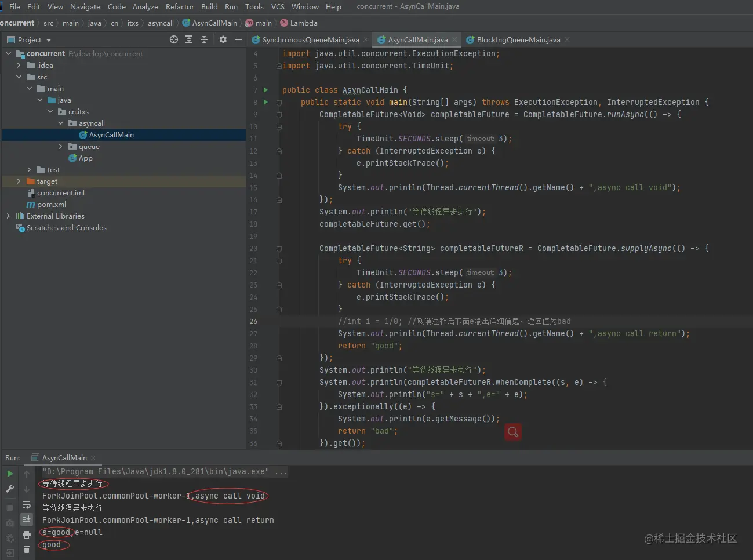Click the locate/select opened file target icon
This screenshot has width=753, height=560.
(x=174, y=39)
